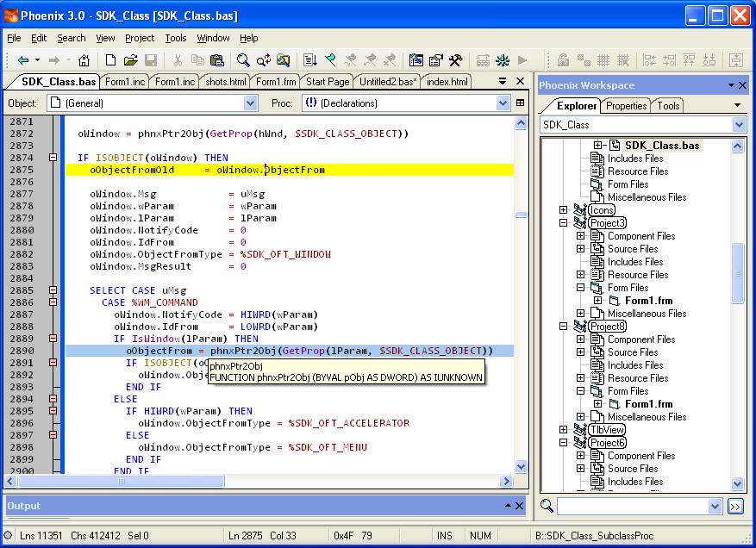The height and width of the screenshot is (548, 756).
Task: Open the Project menu
Action: [x=140, y=38]
